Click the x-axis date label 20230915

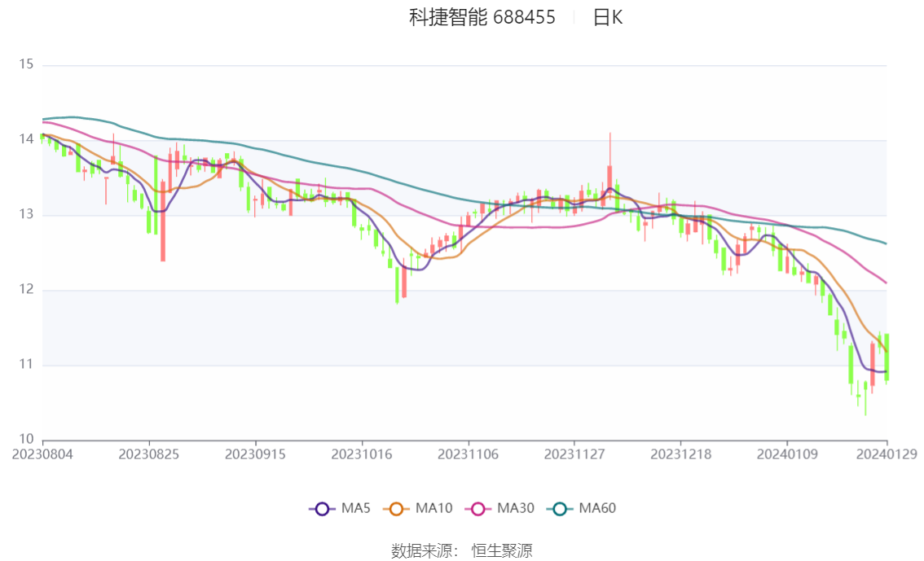[255, 454]
